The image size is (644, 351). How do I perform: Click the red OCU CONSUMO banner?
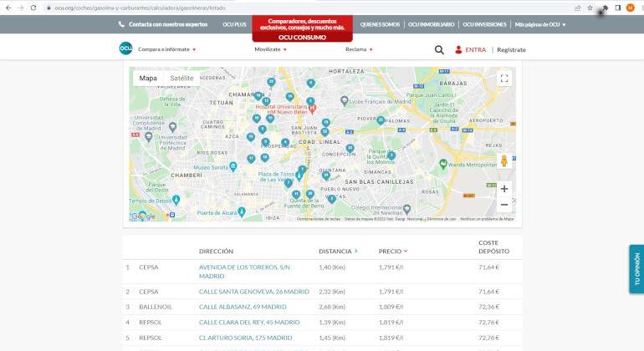click(302, 28)
